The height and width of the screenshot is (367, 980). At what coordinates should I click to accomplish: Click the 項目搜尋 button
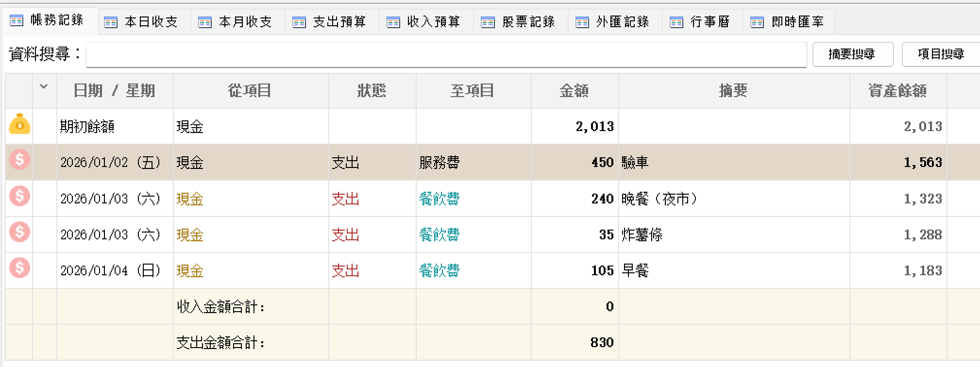coord(941,54)
